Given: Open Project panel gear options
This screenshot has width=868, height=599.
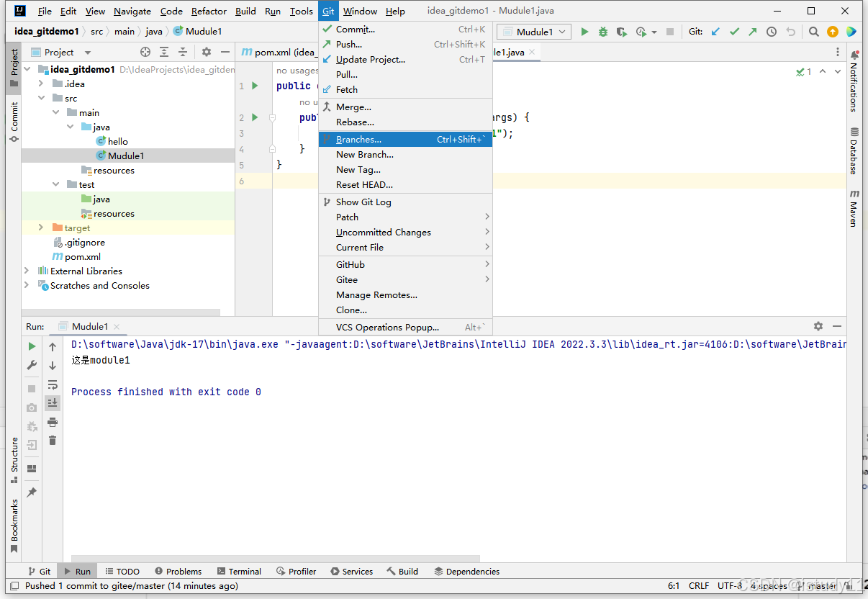Looking at the screenshot, I should (x=207, y=52).
